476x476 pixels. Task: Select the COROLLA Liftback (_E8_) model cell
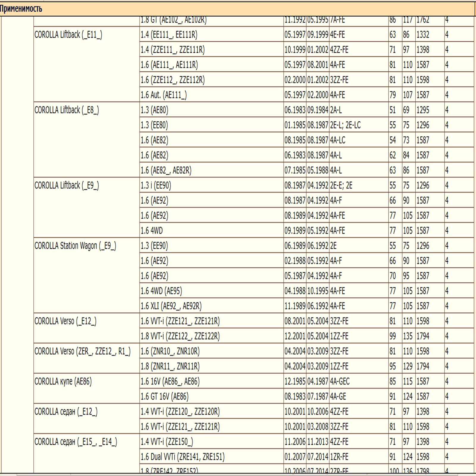tap(67, 110)
